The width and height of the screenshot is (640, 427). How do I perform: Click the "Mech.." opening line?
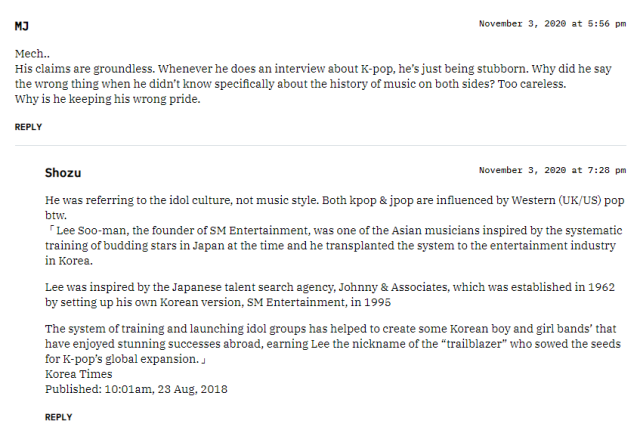pyautogui.click(x=32, y=52)
